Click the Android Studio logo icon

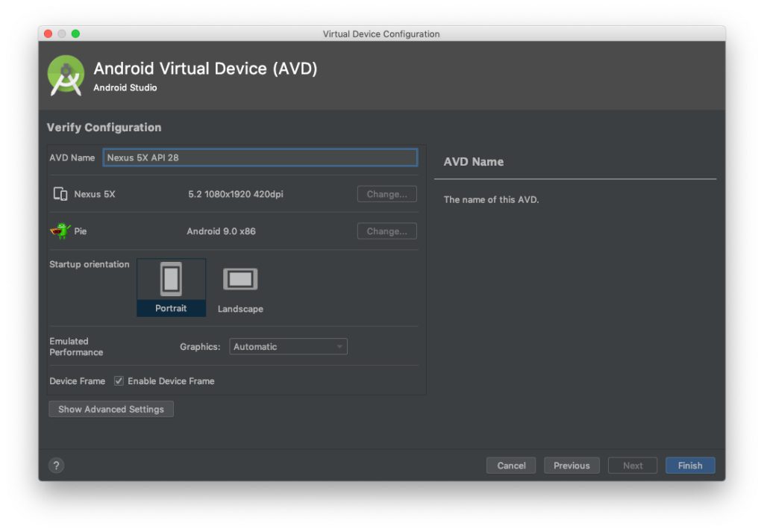pos(66,75)
